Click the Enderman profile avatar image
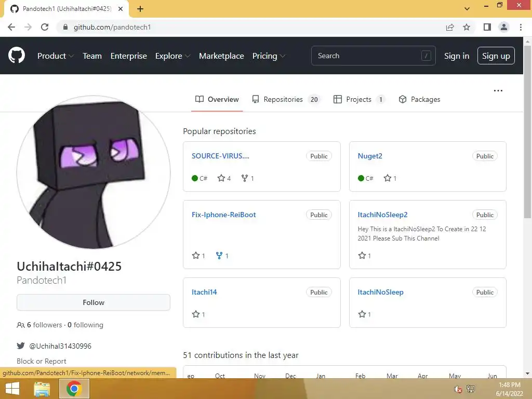 pyautogui.click(x=94, y=172)
